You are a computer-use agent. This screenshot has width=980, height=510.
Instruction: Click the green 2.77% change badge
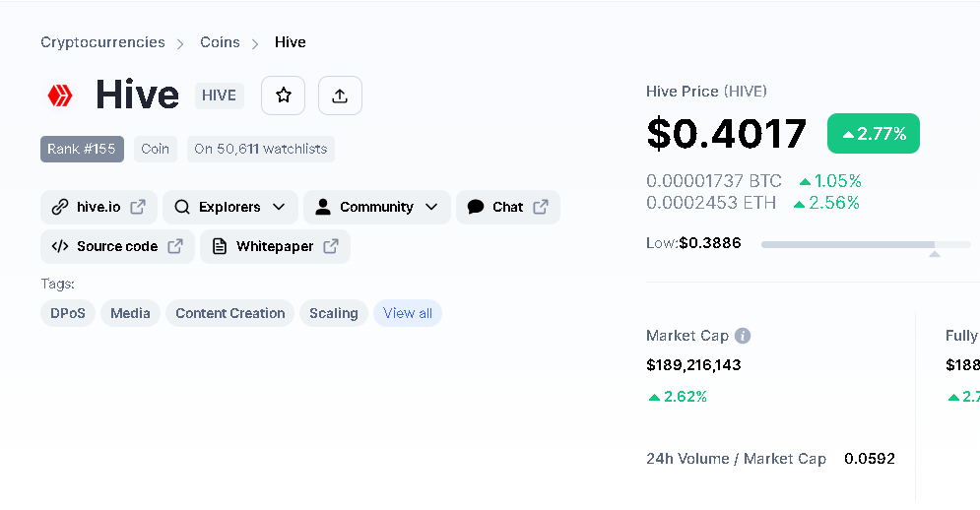tap(873, 133)
